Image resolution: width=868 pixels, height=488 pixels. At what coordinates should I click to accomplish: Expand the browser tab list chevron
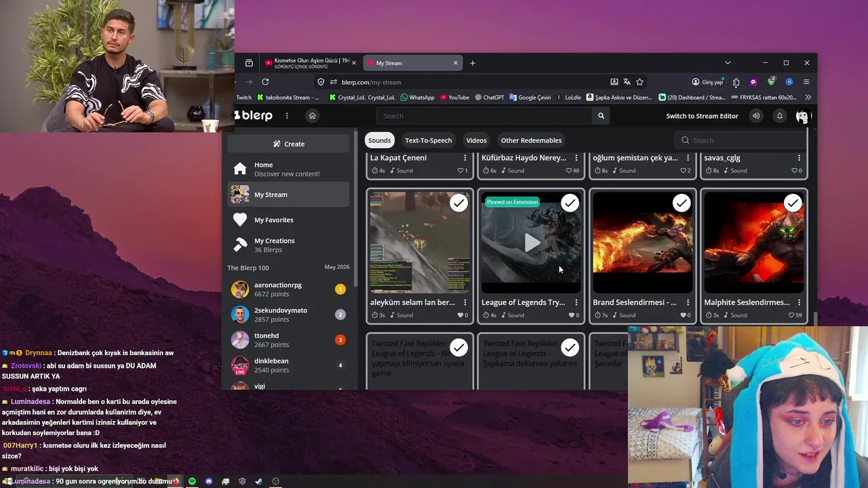(728, 63)
